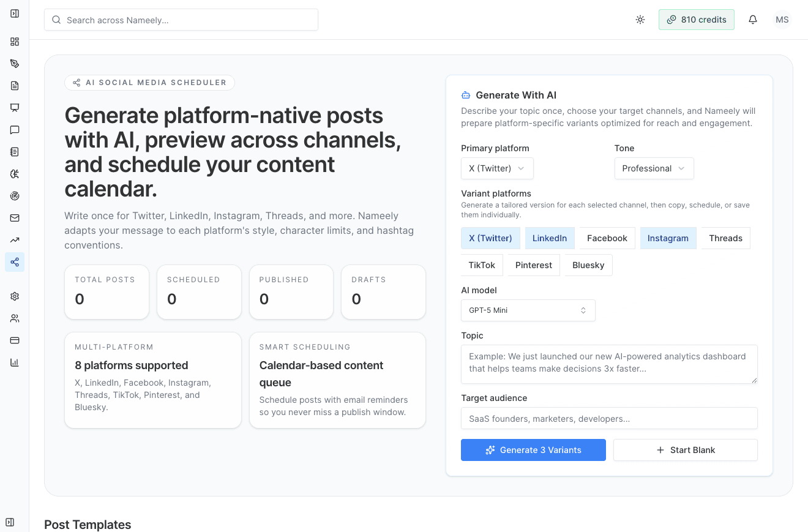The width and height of the screenshot is (808, 532).
Task: Toggle the LinkedIn variant platform chip
Action: pos(549,238)
